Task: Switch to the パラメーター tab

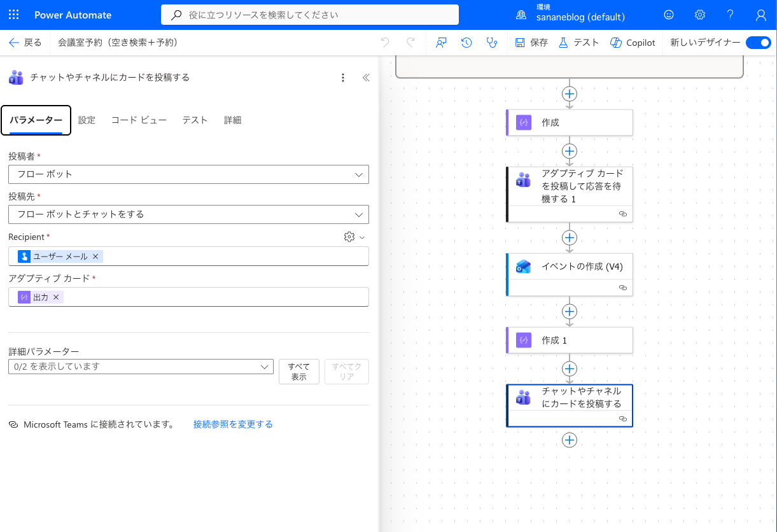Action: point(36,120)
